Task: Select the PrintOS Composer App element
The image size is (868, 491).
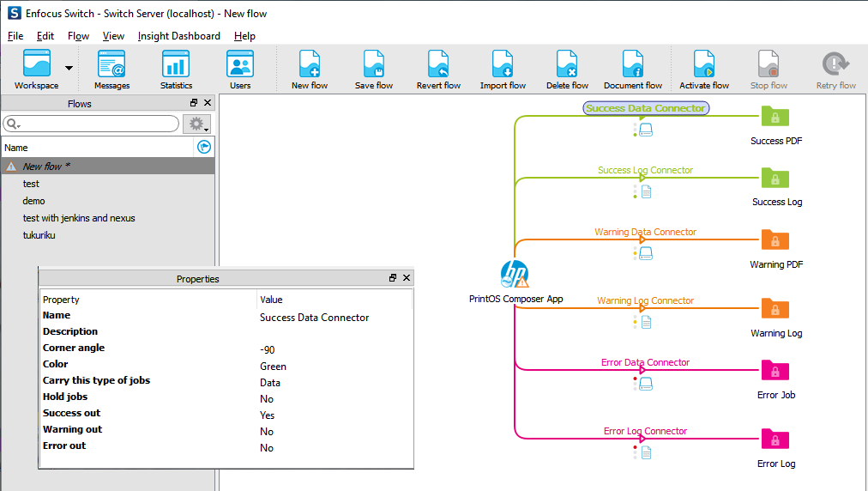Action: 515,274
